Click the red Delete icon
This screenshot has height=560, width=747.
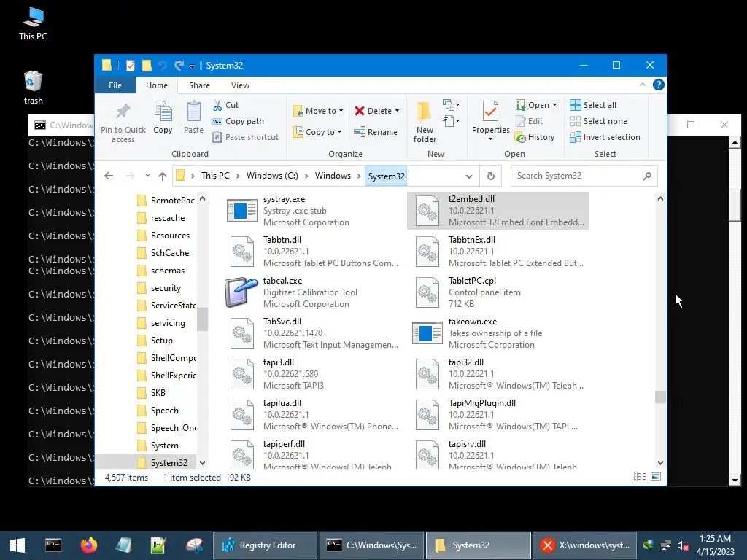[x=359, y=111]
